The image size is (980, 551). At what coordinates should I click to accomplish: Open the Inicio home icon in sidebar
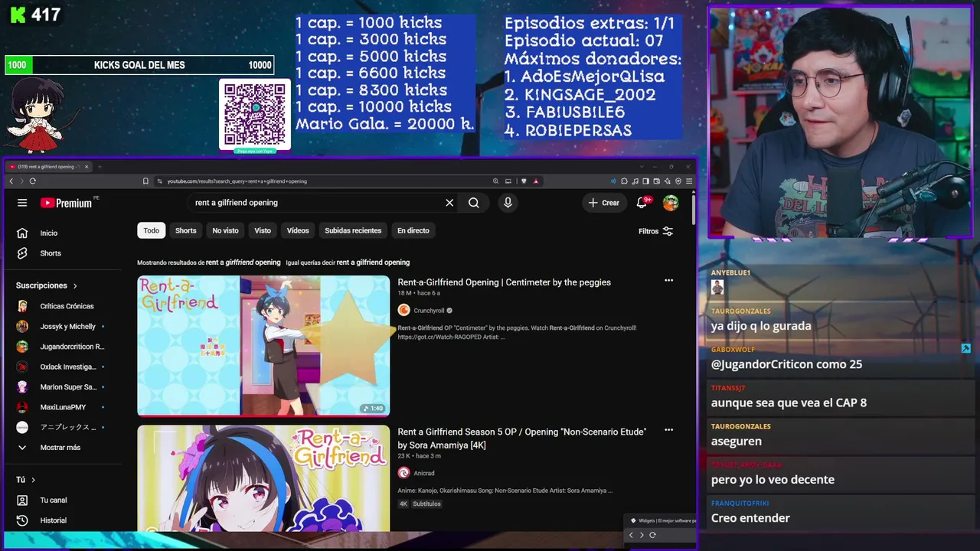click(22, 233)
